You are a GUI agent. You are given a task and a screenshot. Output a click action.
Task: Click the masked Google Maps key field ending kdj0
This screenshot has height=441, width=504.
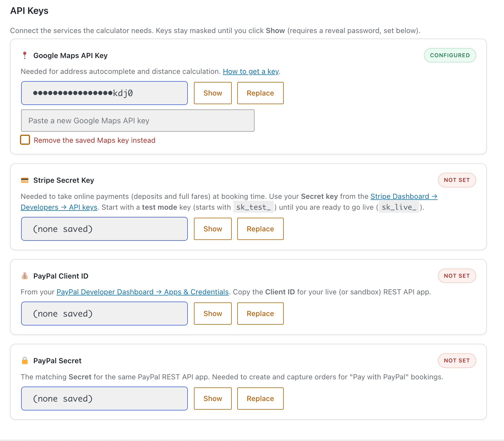pos(104,93)
